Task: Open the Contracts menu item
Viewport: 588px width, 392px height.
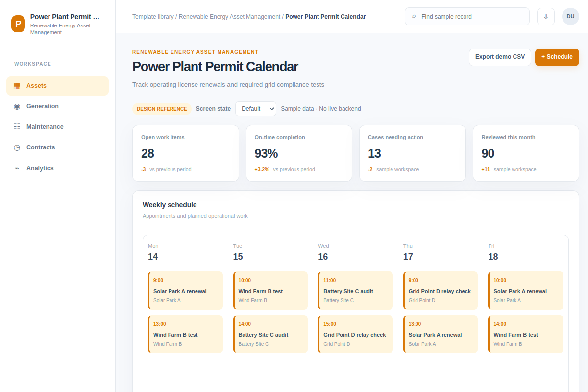Action: coord(57,147)
